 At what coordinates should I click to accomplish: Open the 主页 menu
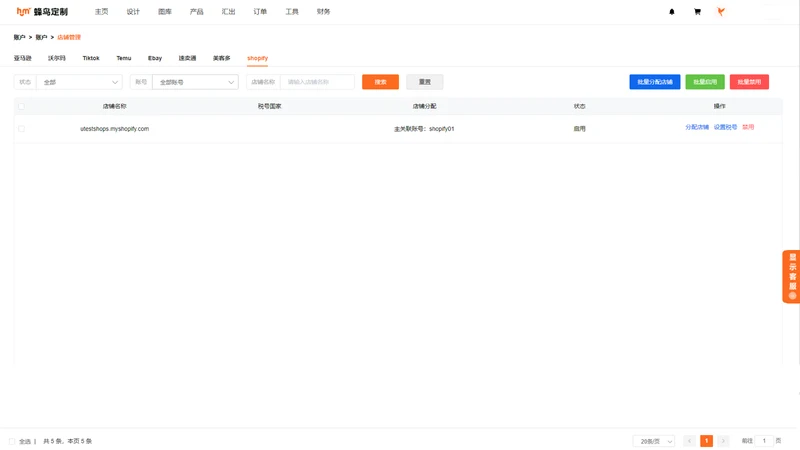pos(102,12)
